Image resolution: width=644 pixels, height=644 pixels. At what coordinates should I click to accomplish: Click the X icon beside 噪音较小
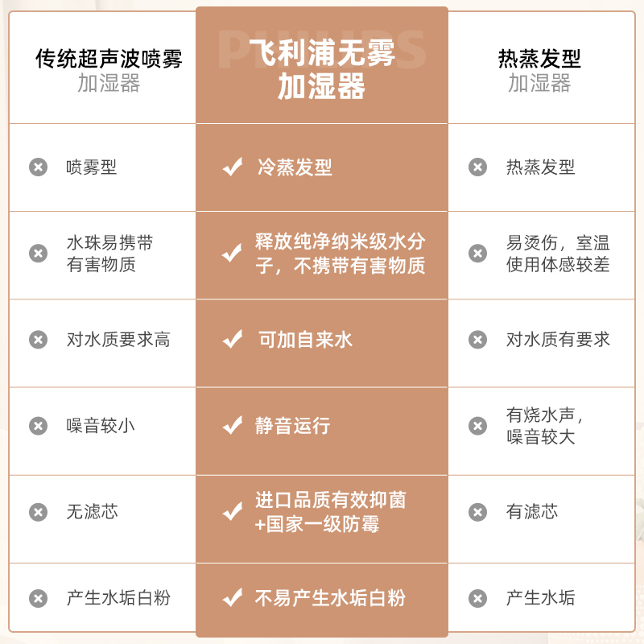pyautogui.click(x=38, y=426)
